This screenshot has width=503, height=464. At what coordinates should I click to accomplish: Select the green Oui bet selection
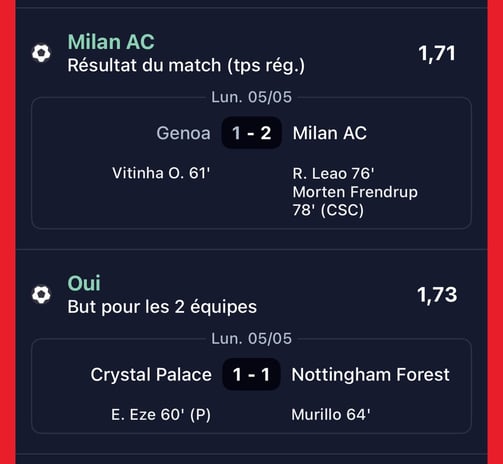[84, 283]
